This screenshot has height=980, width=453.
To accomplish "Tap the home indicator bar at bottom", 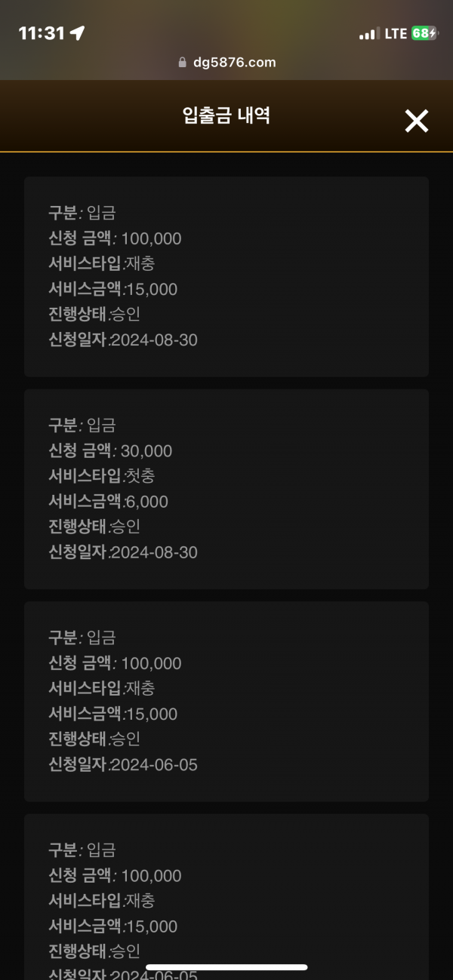I will [x=226, y=967].
